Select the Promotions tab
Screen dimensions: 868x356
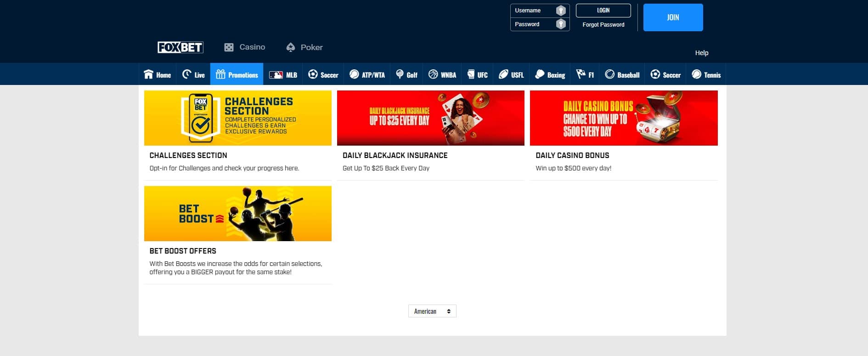(x=237, y=74)
